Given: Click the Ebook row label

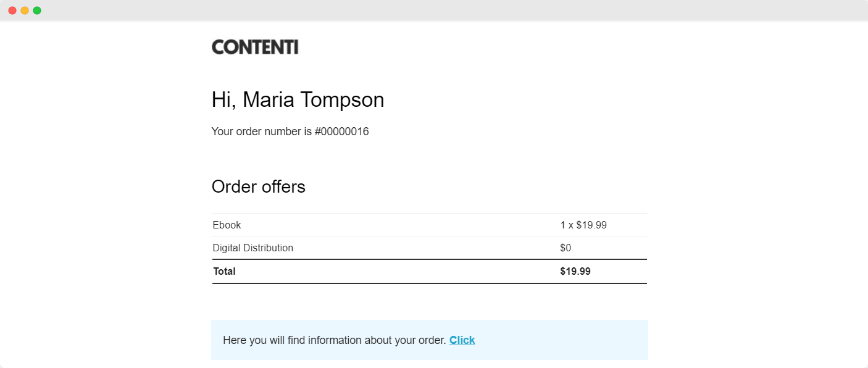Looking at the screenshot, I should click(227, 225).
